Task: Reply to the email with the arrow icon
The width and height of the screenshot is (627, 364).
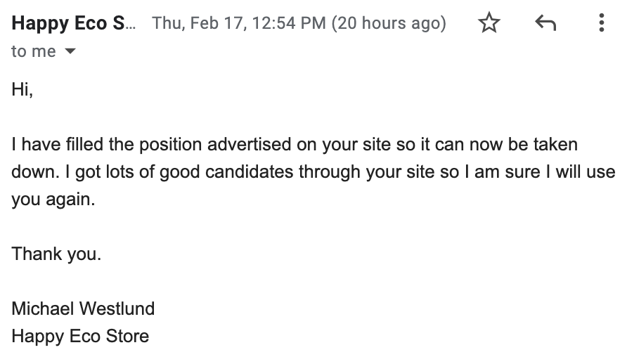Action: (545, 24)
